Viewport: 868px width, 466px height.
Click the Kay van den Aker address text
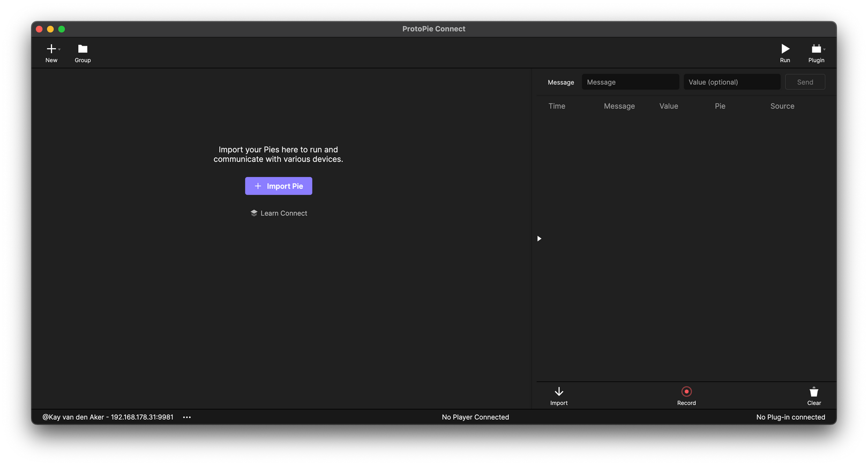pyautogui.click(x=108, y=417)
